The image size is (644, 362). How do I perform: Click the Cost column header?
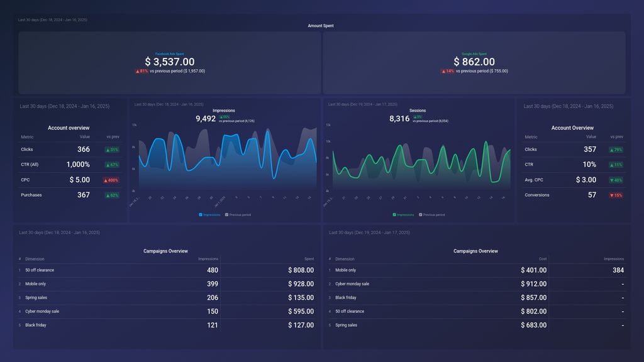point(543,259)
